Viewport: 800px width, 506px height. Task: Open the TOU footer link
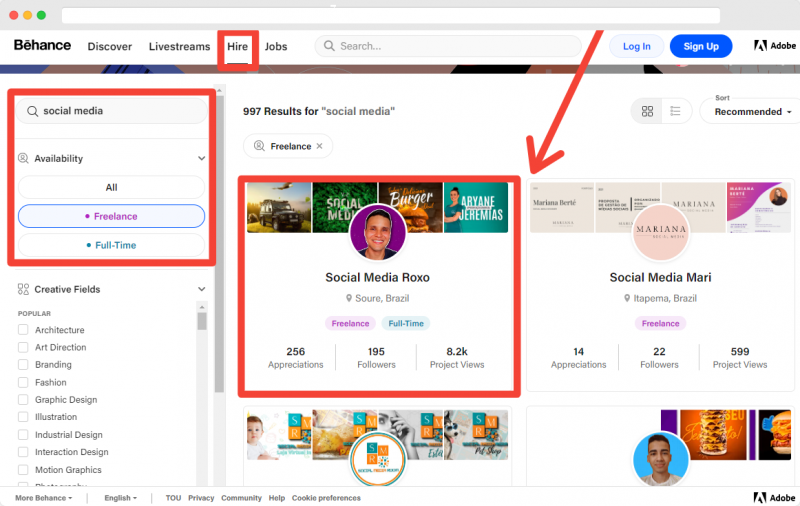[x=173, y=498]
